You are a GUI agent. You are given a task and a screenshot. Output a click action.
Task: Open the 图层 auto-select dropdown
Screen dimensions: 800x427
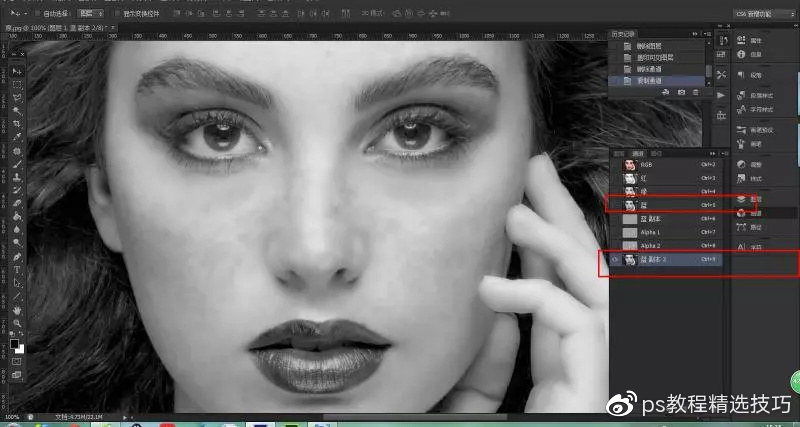click(91, 15)
